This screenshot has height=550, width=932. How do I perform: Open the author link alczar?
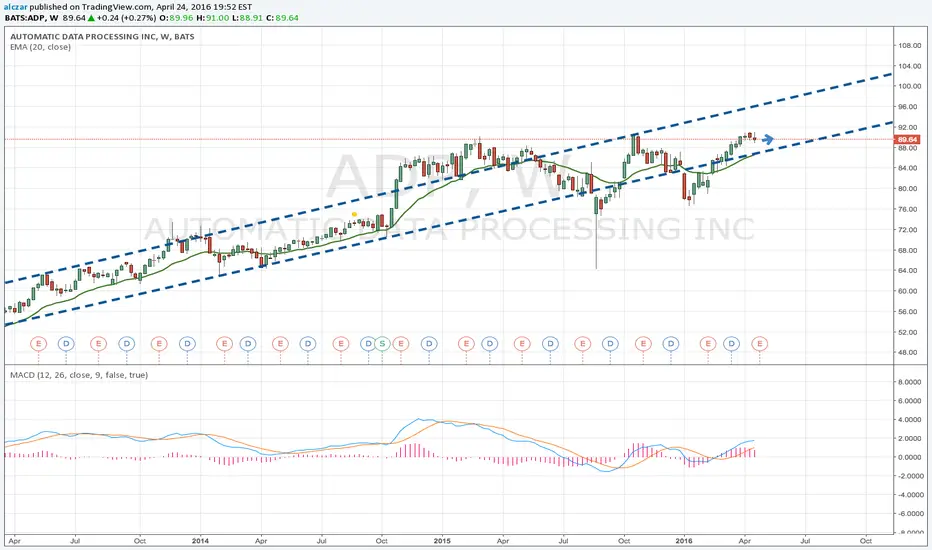(15, 7)
